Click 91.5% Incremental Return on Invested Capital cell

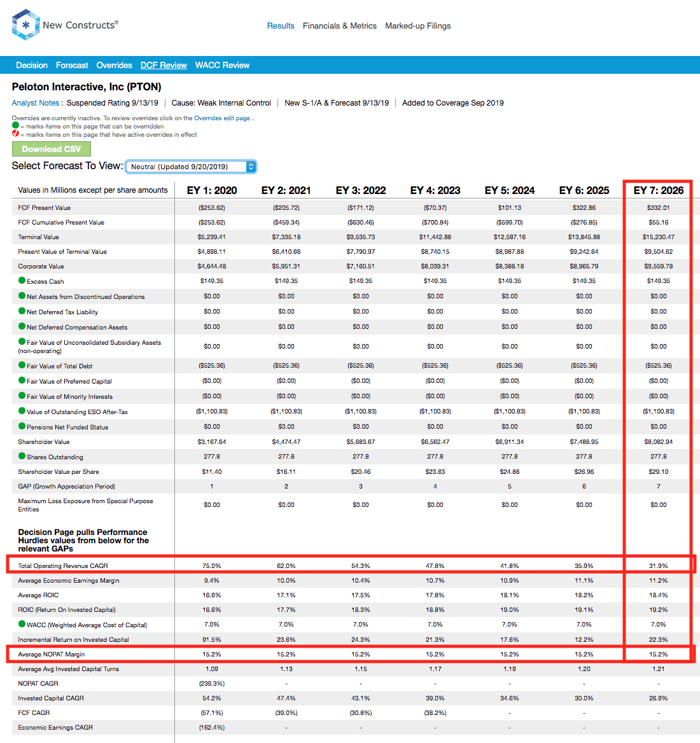click(x=212, y=640)
